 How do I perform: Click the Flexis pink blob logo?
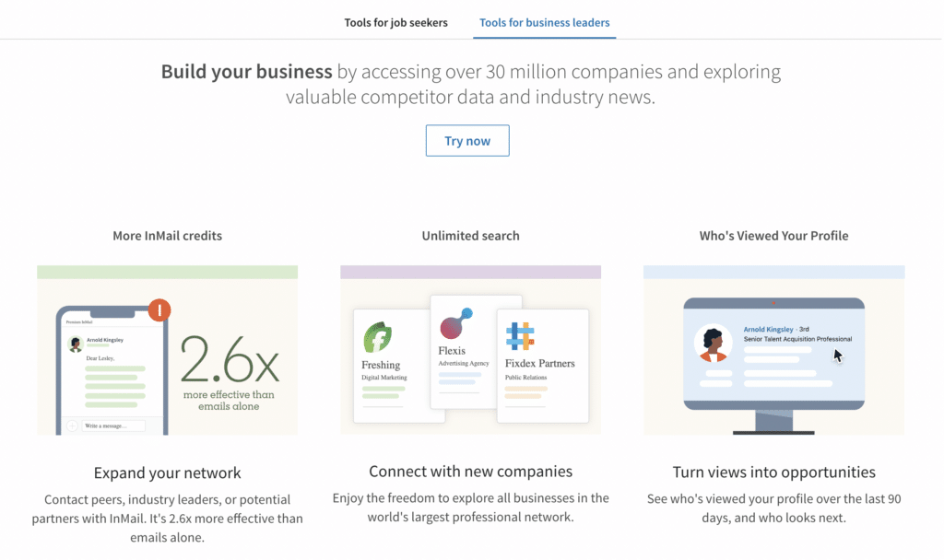tap(455, 323)
